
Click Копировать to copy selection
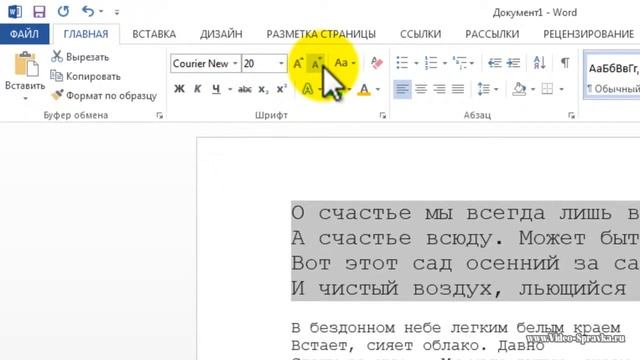[x=86, y=76]
